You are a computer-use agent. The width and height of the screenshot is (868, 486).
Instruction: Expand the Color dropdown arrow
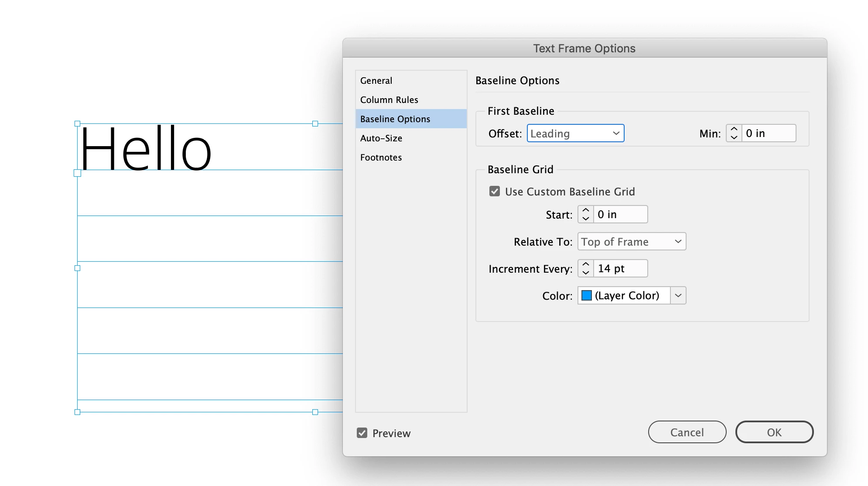678,296
